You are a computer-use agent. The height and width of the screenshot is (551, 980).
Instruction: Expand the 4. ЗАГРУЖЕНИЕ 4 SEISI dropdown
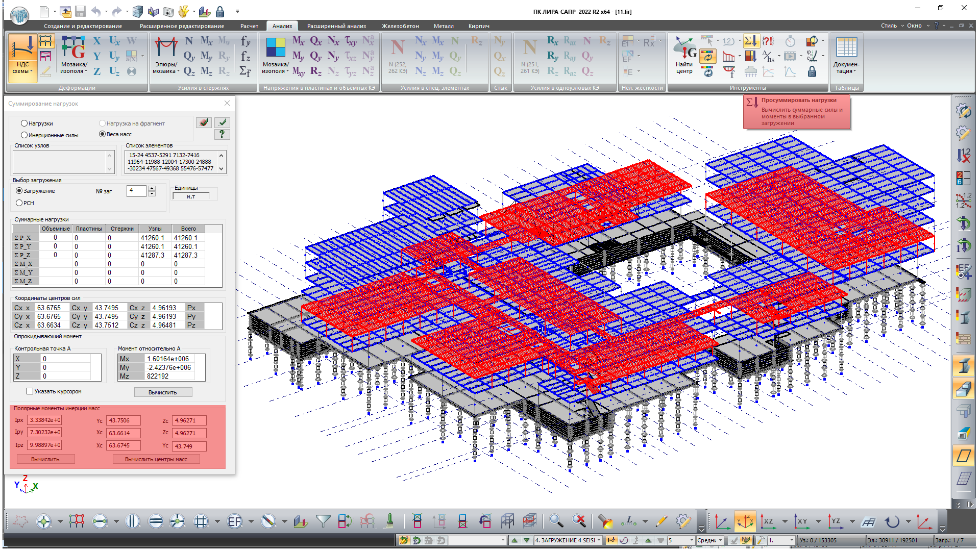(599, 540)
